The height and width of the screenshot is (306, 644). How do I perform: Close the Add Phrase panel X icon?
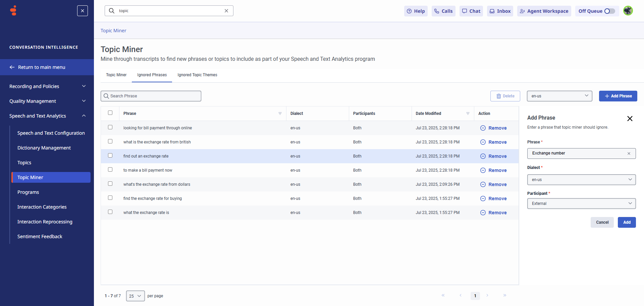630,119
